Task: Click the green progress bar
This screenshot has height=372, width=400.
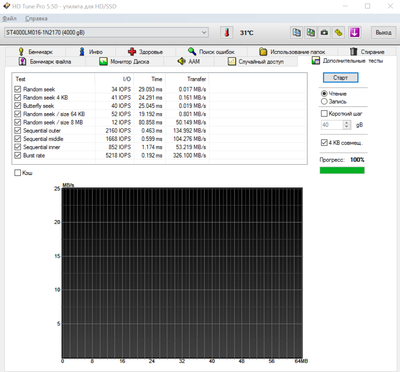Action: tap(342, 170)
